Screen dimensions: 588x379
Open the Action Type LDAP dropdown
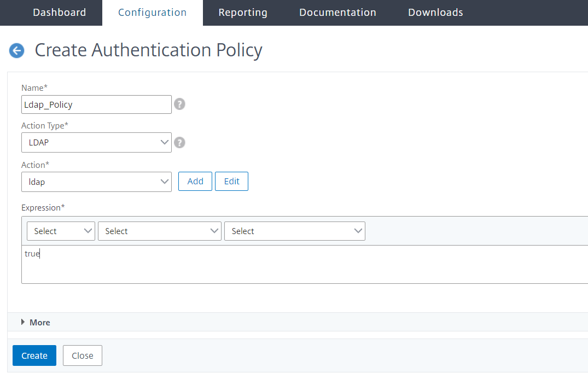pos(96,142)
